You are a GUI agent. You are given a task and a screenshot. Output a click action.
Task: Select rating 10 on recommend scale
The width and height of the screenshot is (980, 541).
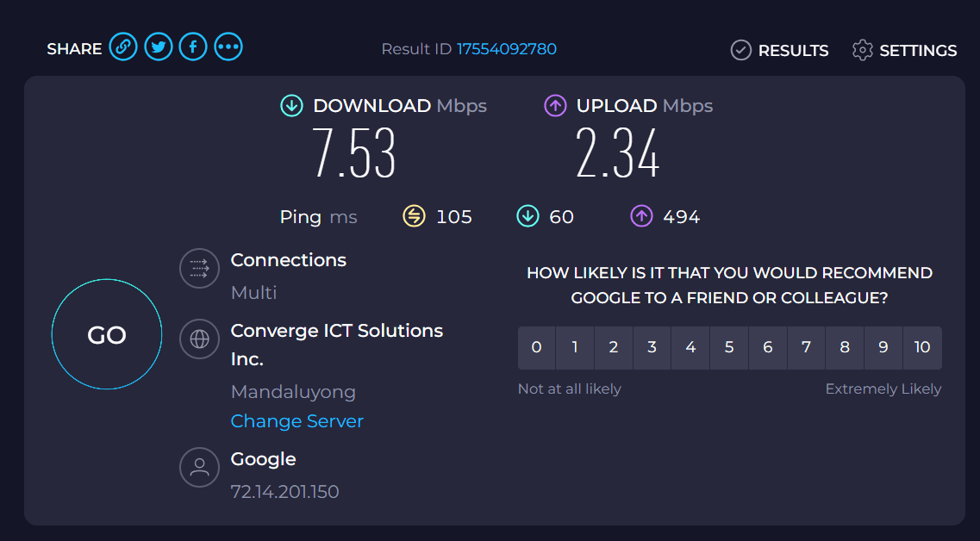tap(922, 347)
